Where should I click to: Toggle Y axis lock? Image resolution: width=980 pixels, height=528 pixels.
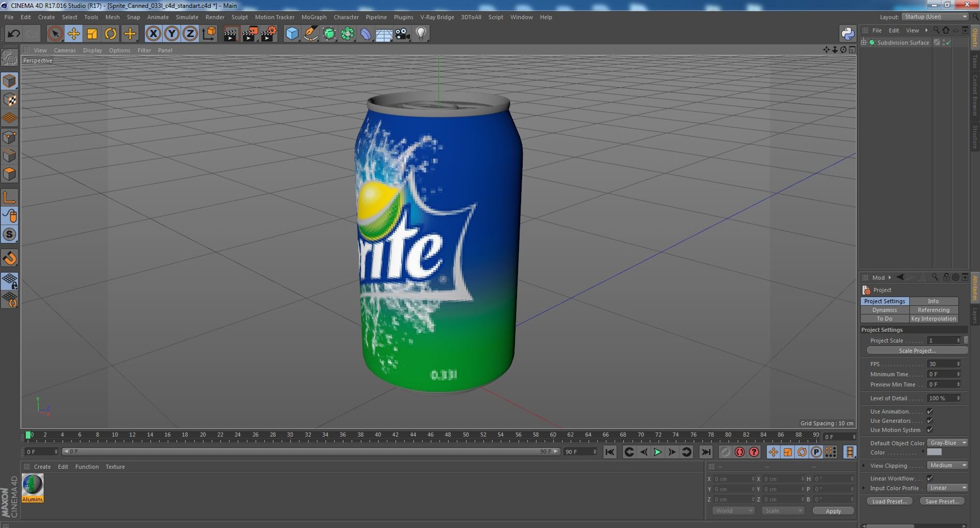point(172,34)
